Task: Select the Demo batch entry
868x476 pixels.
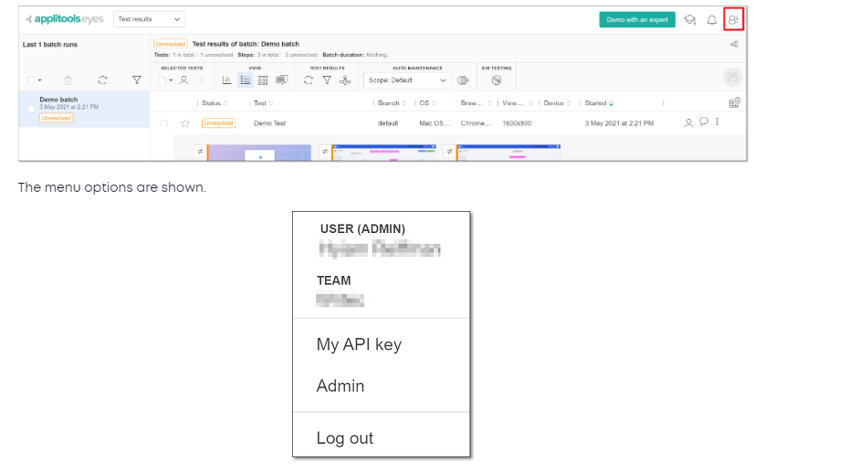Action: tap(84, 109)
